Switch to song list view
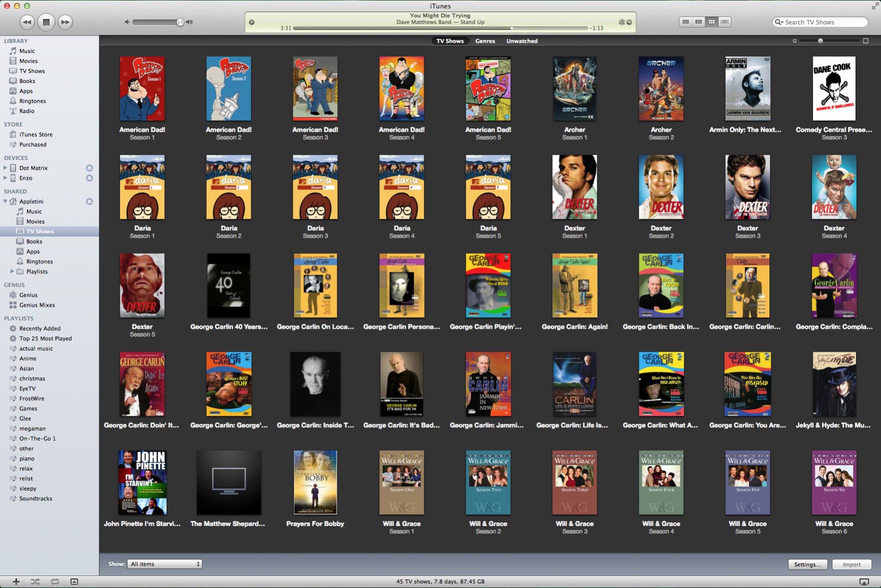Viewport: 881px width, 588px height. [685, 22]
